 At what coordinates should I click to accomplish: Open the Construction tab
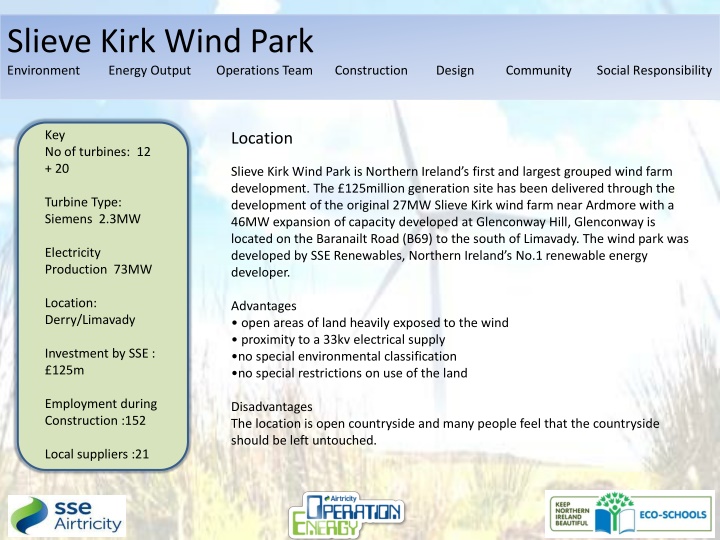[x=371, y=70]
